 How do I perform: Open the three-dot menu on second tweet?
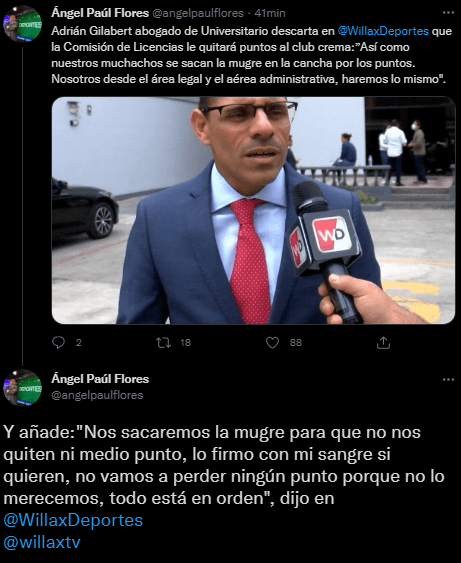pyautogui.click(x=448, y=380)
